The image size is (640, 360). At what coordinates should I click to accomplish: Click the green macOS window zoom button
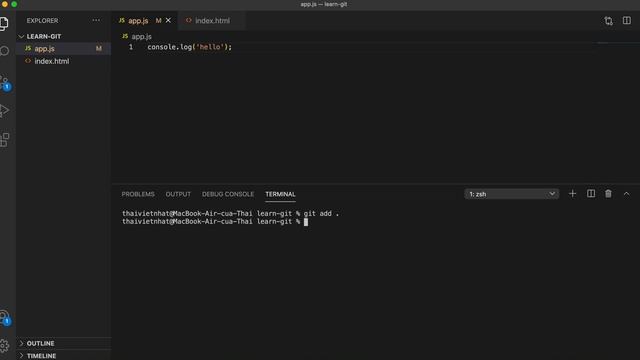(14, 4)
